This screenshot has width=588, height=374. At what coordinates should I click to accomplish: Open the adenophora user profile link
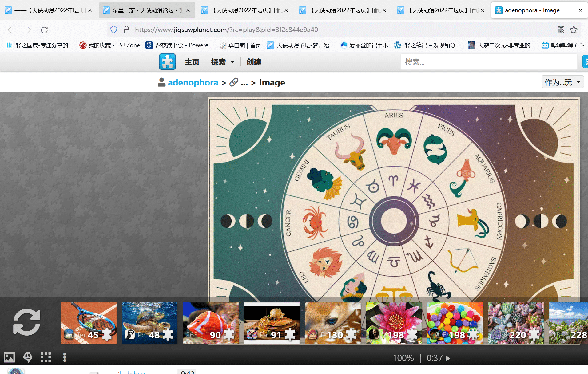(x=193, y=82)
